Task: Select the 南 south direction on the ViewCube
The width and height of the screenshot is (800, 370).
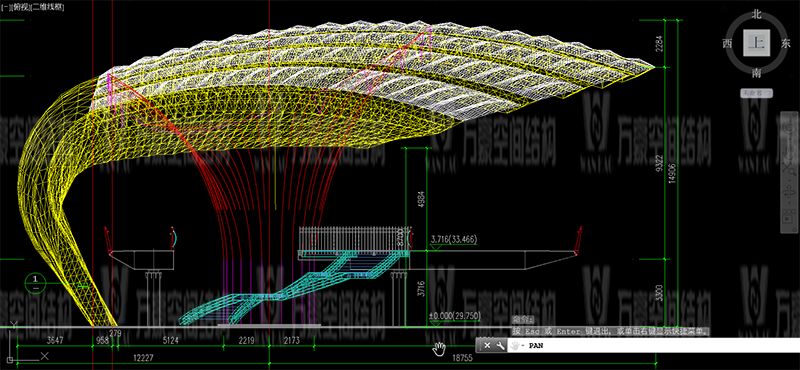Action: point(756,73)
